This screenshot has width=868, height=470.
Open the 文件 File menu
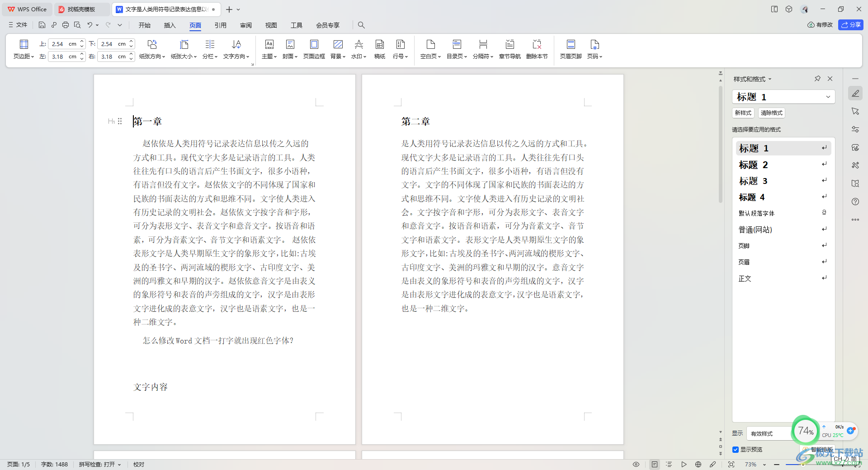[x=18, y=25]
